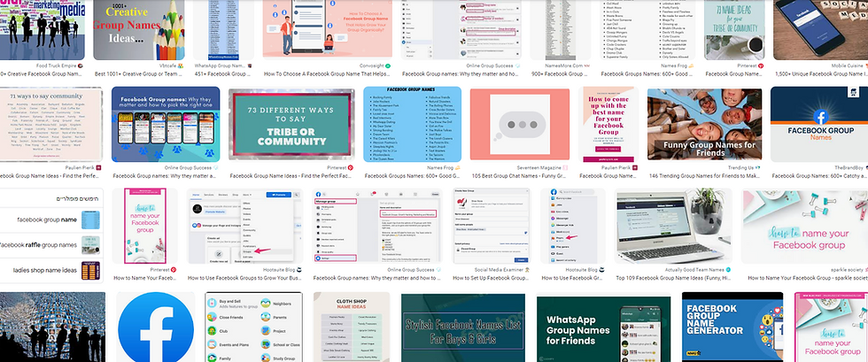Click the Vbtcafe favicon
Image resolution: width=868 pixels, height=362 pixels.
click(182, 65)
